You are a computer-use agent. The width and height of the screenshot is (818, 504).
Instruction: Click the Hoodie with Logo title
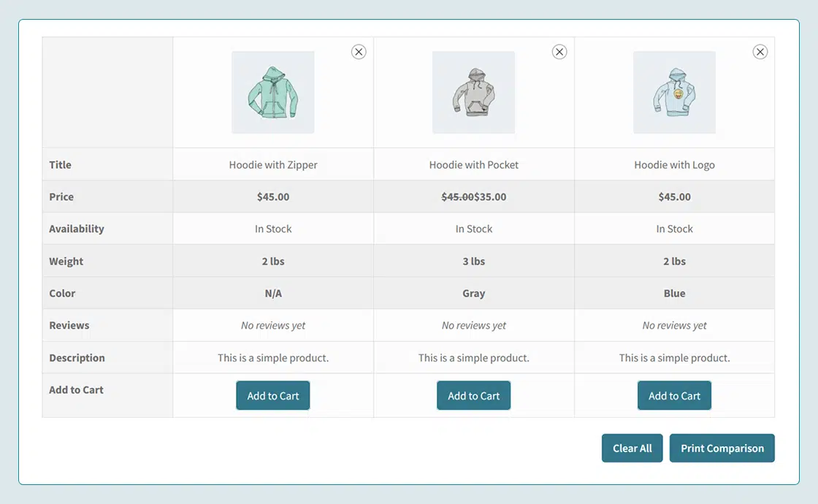674,165
